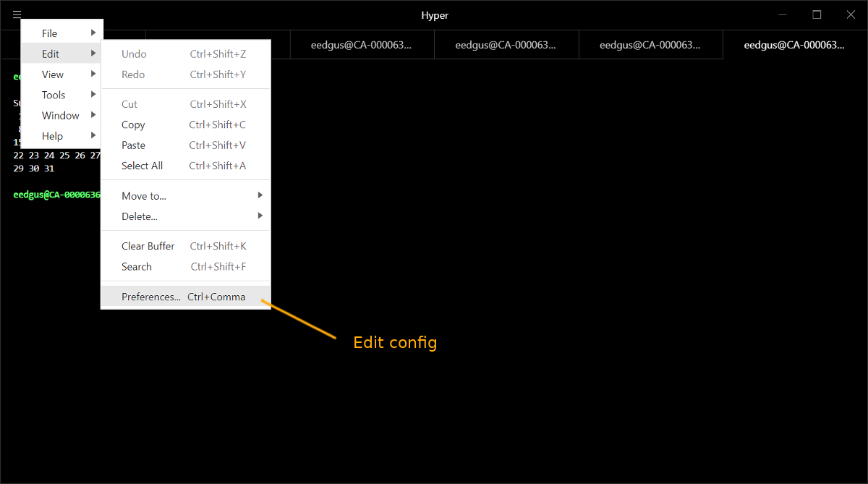This screenshot has width=868, height=484.
Task: Click the green eedgus@CA-0000636 prompt text
Action: [x=57, y=195]
